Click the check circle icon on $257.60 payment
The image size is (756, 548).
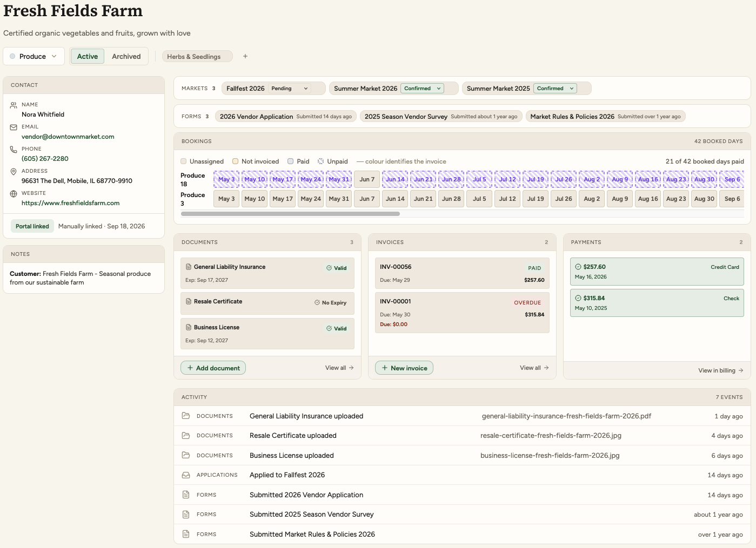tap(578, 267)
